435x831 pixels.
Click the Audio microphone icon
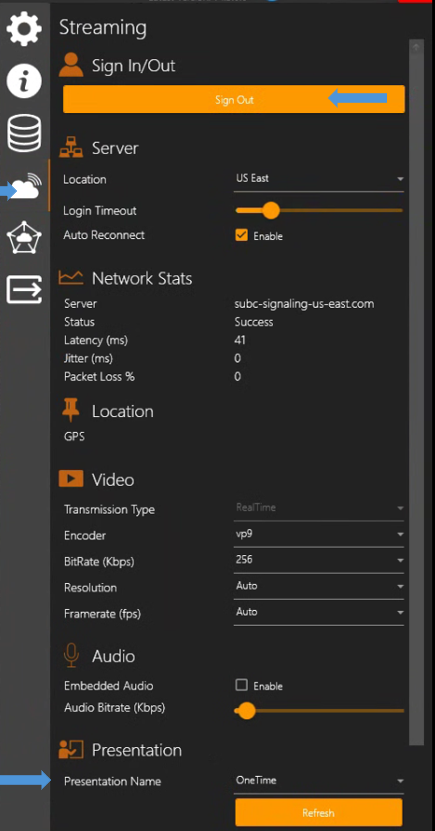pyautogui.click(x=71, y=656)
